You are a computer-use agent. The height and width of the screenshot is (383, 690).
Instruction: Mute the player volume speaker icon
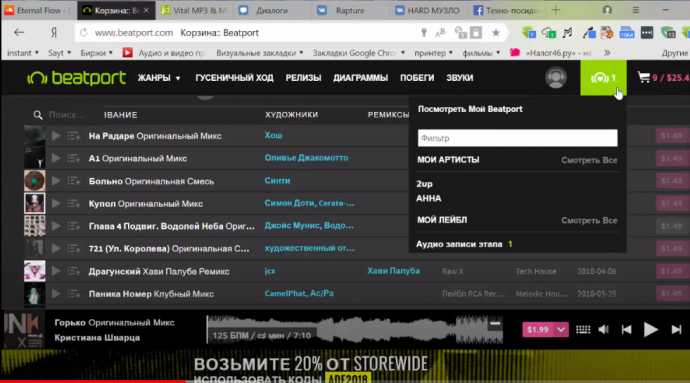point(604,330)
